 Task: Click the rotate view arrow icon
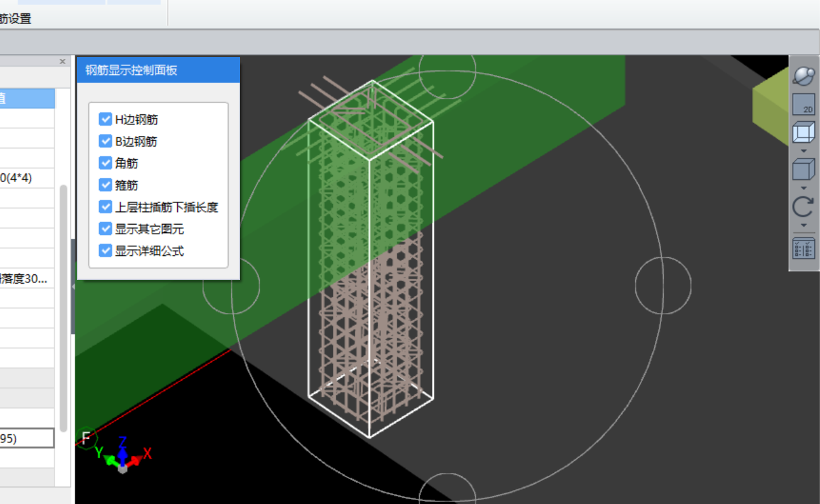pos(803,208)
